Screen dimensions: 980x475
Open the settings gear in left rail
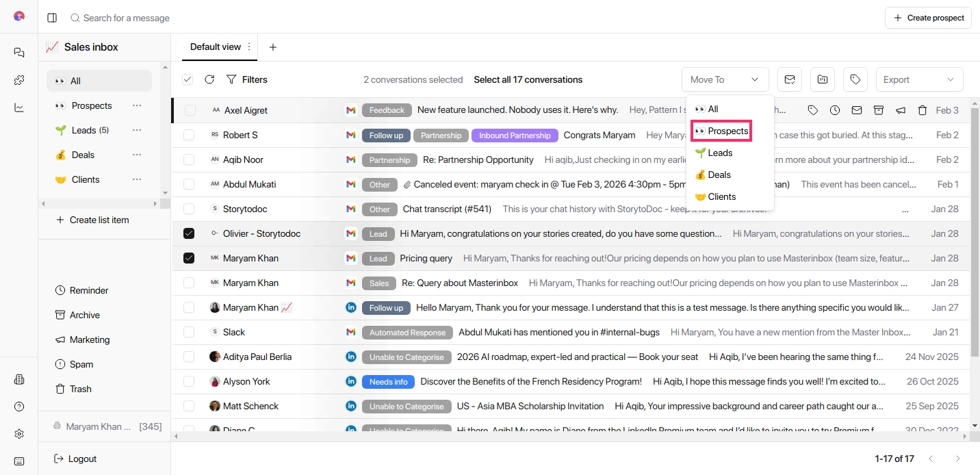coord(19,434)
